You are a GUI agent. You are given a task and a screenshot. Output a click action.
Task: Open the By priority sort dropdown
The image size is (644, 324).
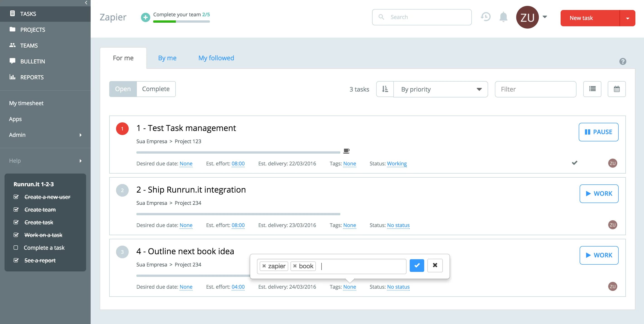(x=441, y=89)
